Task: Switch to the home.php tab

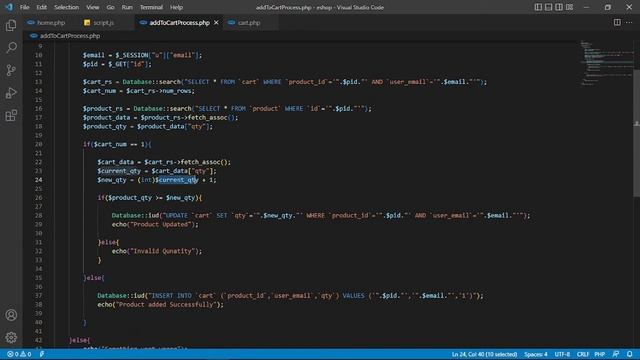Action: tap(46, 22)
